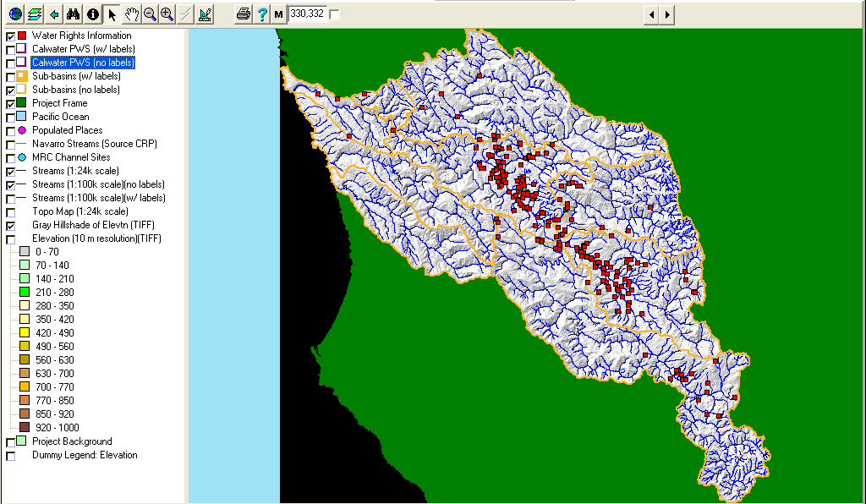Disable Gray Hillshade of Elevtn (TIFF)
Image resolution: width=866 pixels, height=504 pixels.
10,226
